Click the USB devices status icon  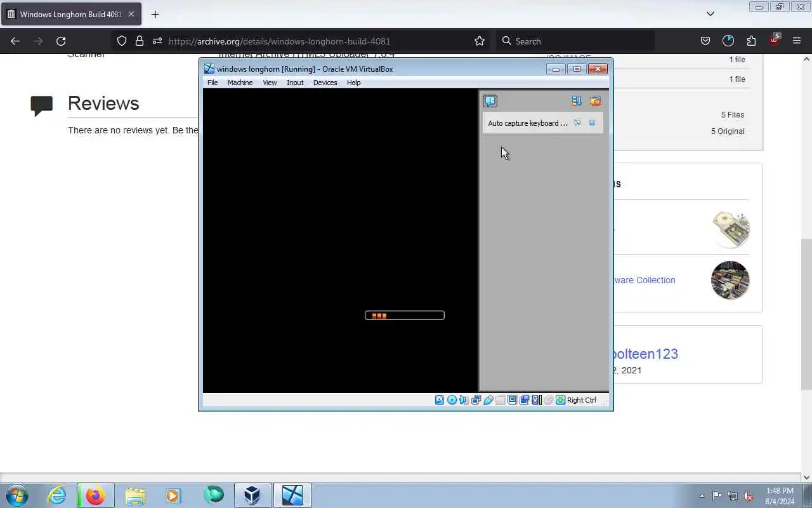point(488,400)
